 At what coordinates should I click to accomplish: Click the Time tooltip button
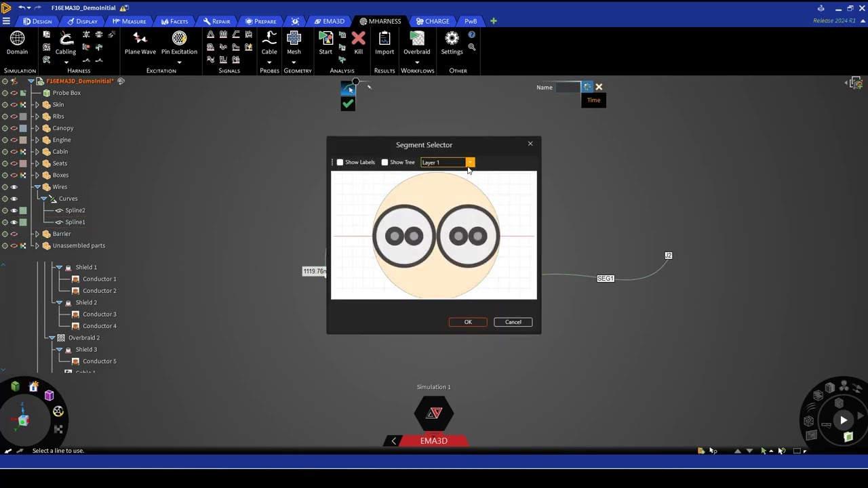593,100
